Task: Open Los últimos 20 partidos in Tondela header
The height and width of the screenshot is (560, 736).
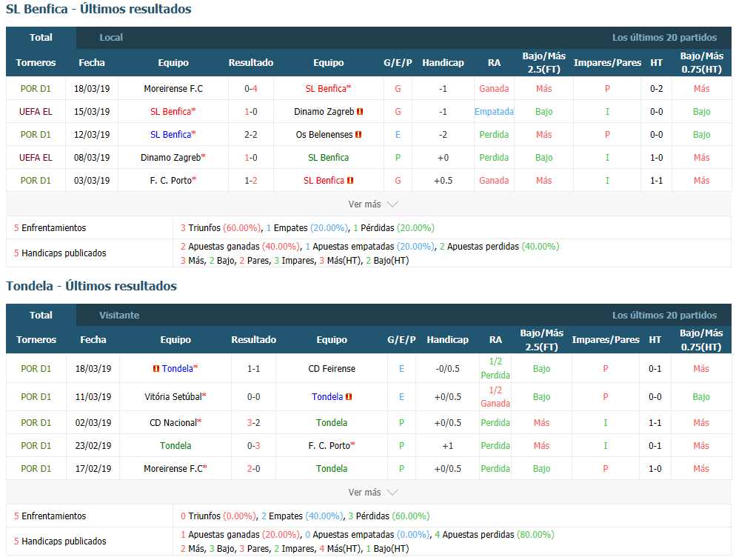Action: [664, 315]
